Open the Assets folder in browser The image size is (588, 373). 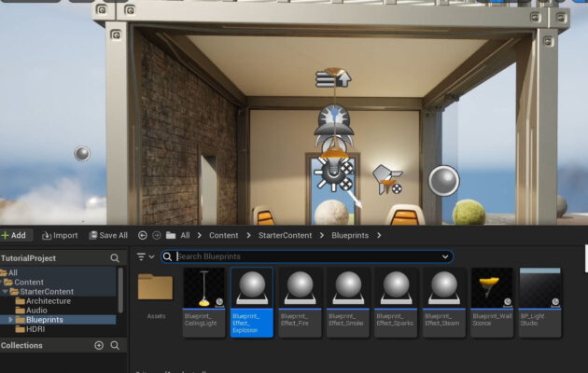155,289
